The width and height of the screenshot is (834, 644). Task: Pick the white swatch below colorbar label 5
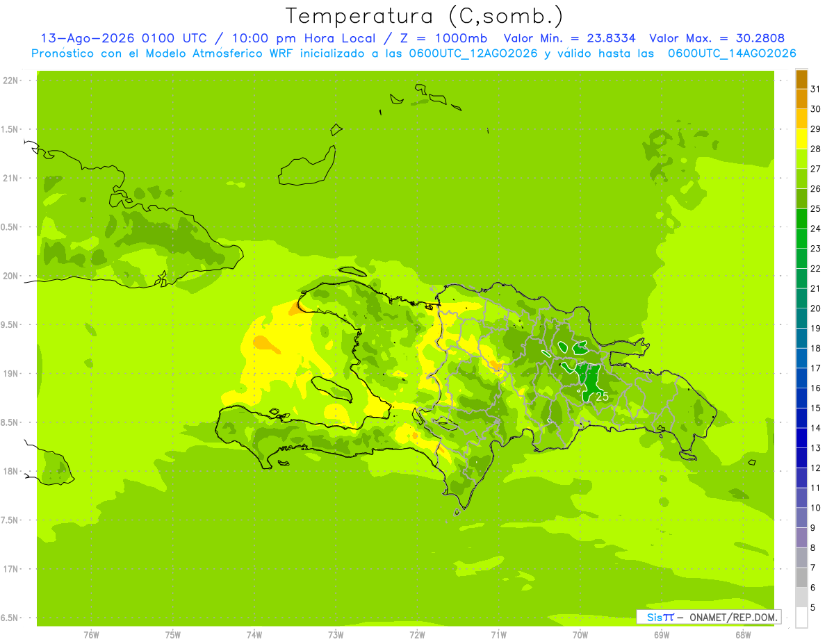pyautogui.click(x=801, y=618)
